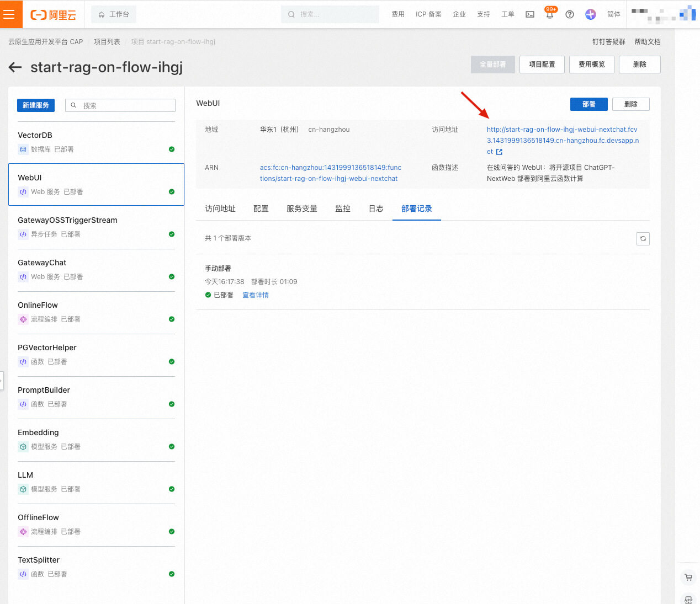The image size is (700, 604).
Task: Click the 项目列表 breadcrumb link
Action: [107, 42]
